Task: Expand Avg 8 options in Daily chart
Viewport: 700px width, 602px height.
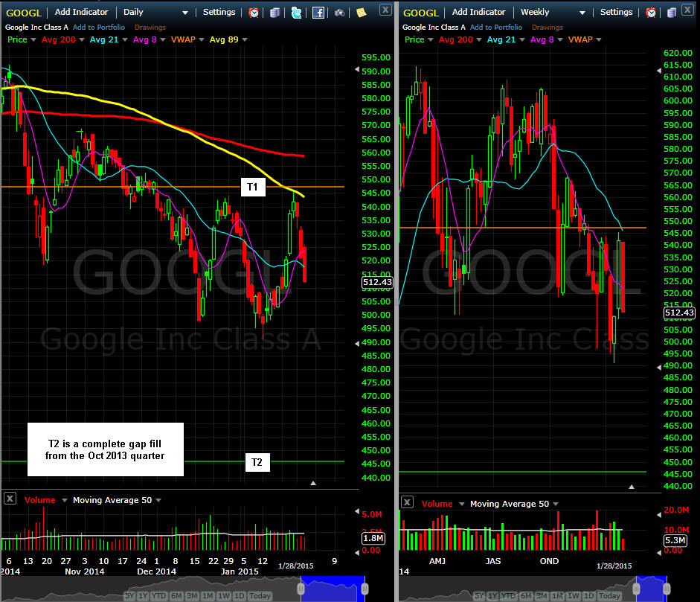Action: 162,39
